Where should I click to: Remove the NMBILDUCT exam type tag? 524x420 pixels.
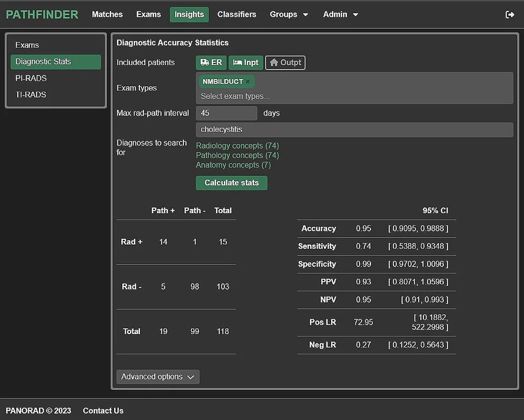[x=248, y=82]
